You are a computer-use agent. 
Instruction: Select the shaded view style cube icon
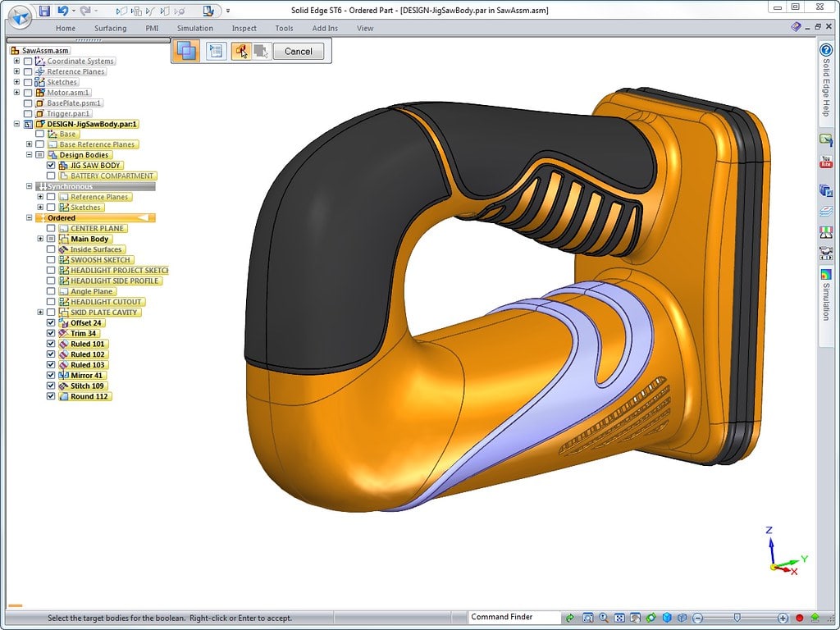click(x=666, y=616)
